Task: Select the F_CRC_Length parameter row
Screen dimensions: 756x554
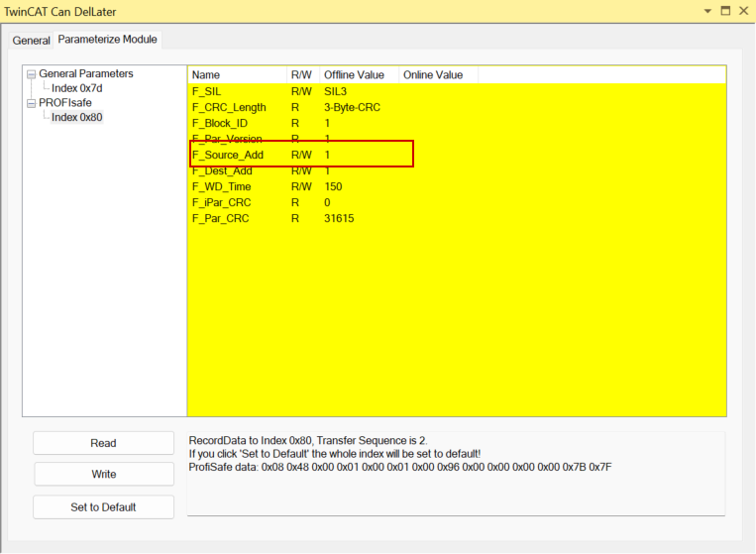Action: click(x=457, y=107)
